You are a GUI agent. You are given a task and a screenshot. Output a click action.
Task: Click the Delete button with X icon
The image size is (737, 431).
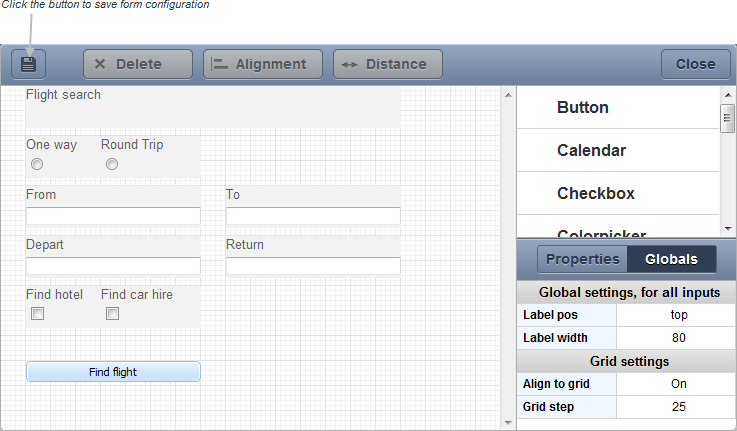(138, 64)
